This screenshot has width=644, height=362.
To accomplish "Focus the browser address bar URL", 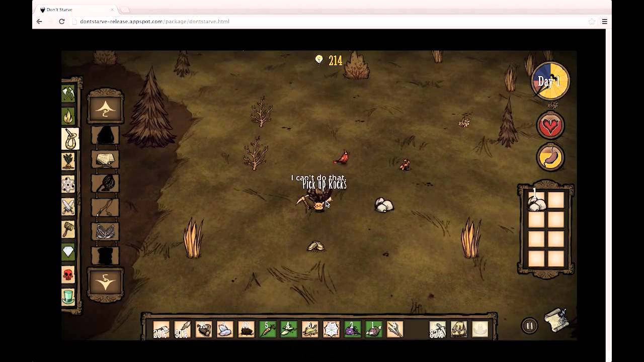I will 154,22.
